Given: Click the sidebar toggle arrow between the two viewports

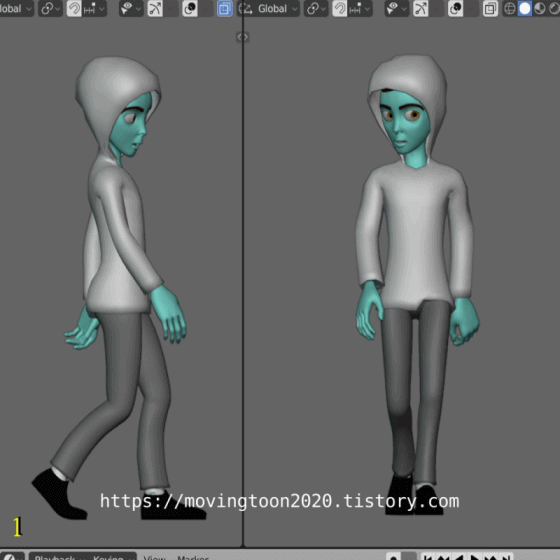Looking at the screenshot, I should 242,37.
